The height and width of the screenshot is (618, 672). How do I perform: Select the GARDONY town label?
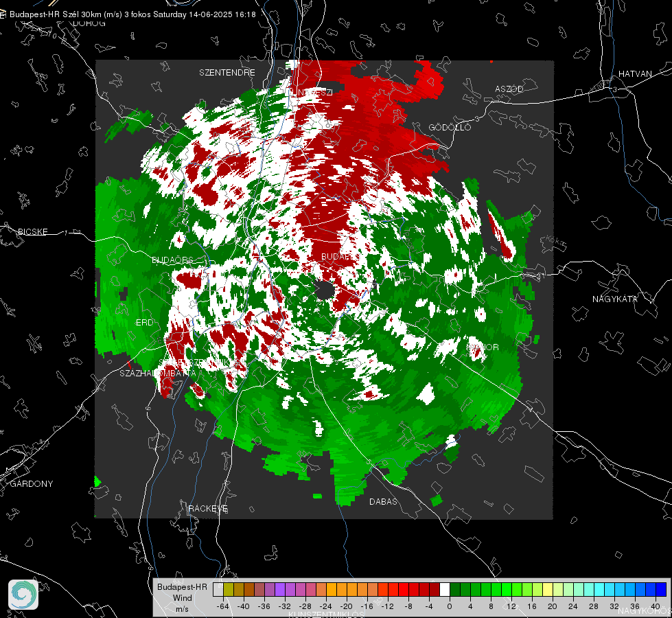[32, 484]
